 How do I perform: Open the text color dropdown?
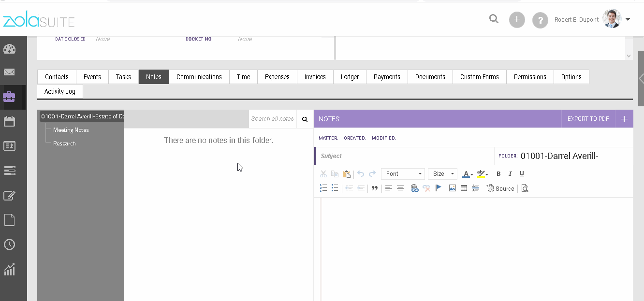(x=468, y=174)
